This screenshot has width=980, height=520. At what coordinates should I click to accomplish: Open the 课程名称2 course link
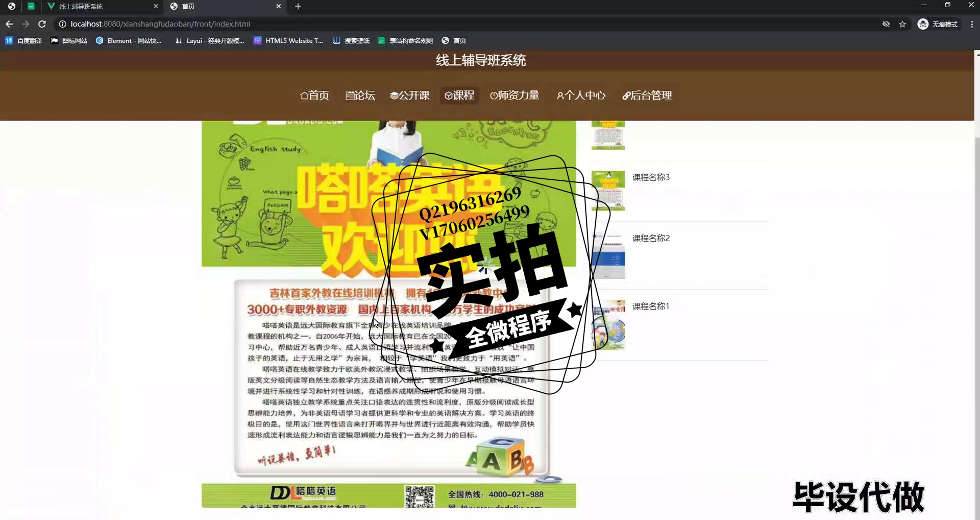coord(651,238)
